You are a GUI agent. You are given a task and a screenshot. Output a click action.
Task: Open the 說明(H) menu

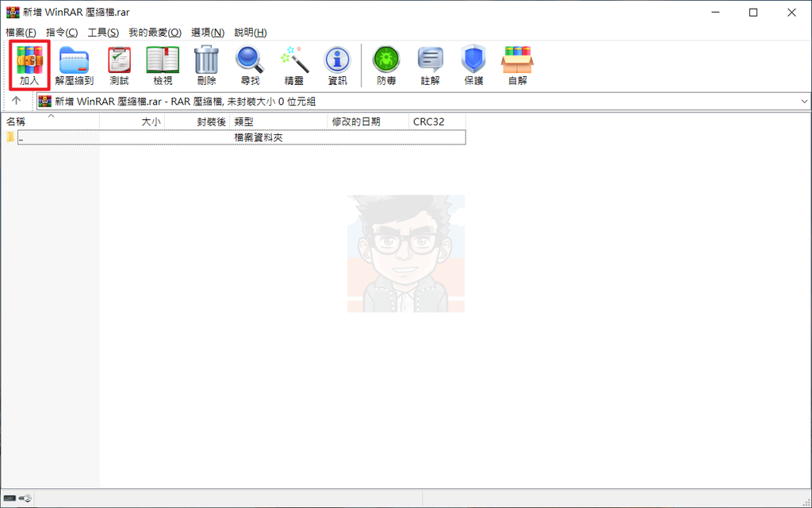(251, 32)
